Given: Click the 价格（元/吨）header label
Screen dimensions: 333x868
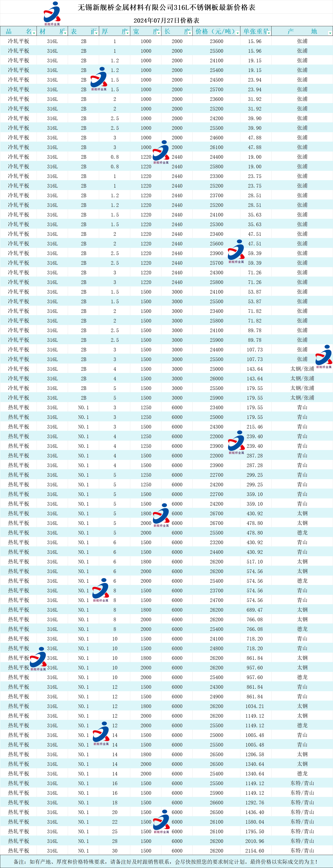Looking at the screenshot, I should (215, 31).
